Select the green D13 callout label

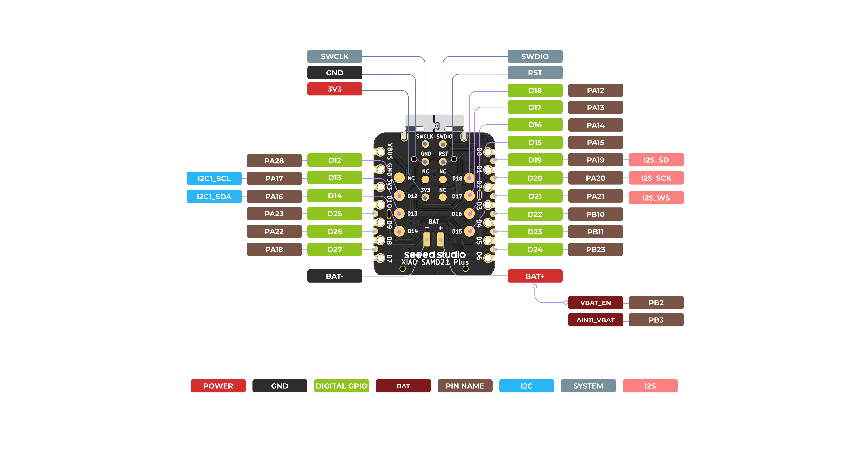click(335, 178)
